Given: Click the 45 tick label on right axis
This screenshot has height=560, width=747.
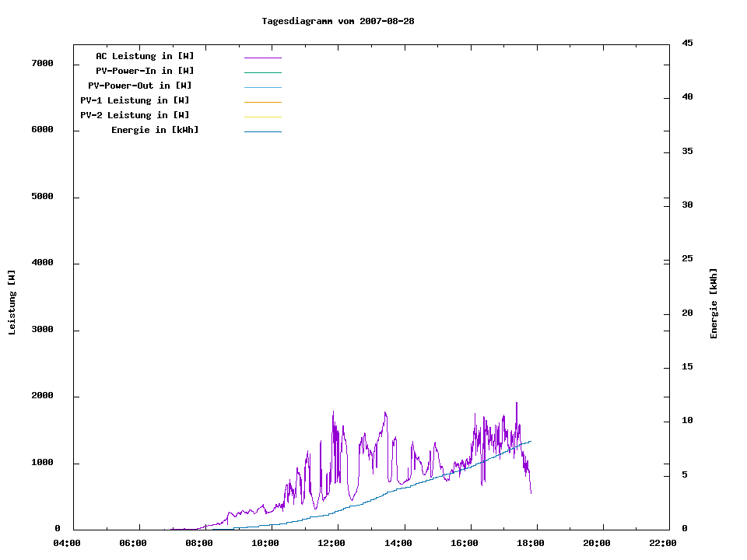Looking at the screenshot, I should tap(687, 43).
